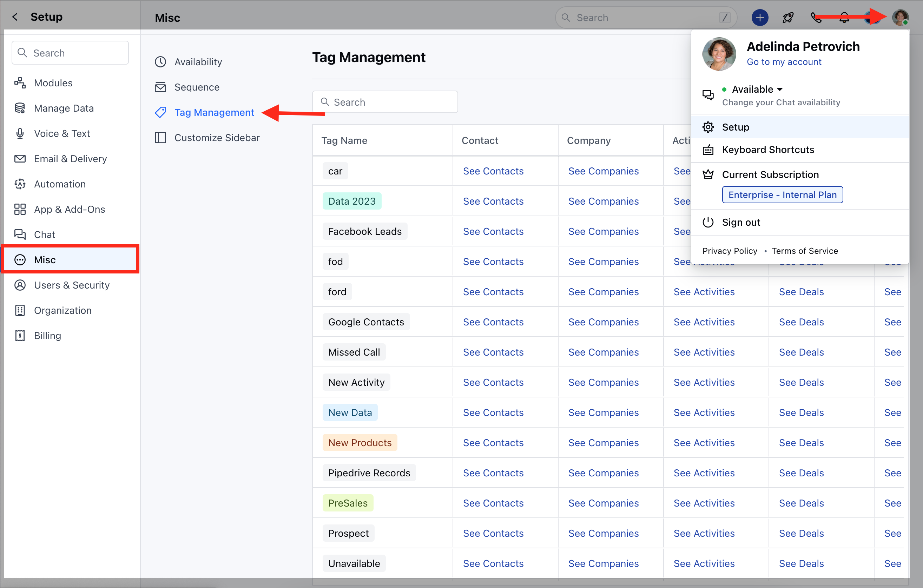Select Customize Sidebar in Misc menu
The height and width of the screenshot is (588, 923).
pyautogui.click(x=217, y=138)
